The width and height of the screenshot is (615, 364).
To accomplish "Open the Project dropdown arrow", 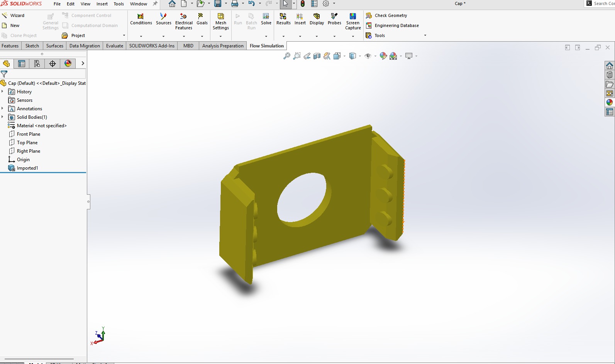I will 124,35.
